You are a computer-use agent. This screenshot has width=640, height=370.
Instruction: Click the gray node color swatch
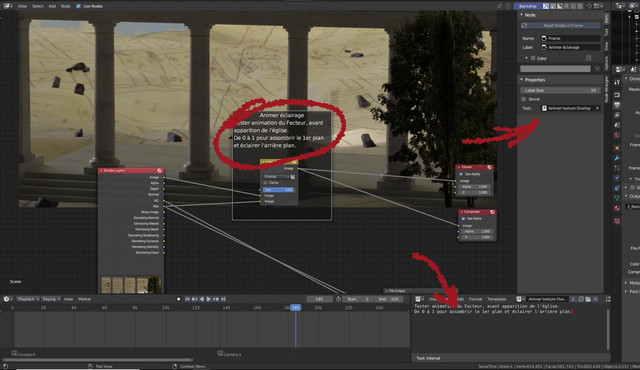(x=555, y=69)
